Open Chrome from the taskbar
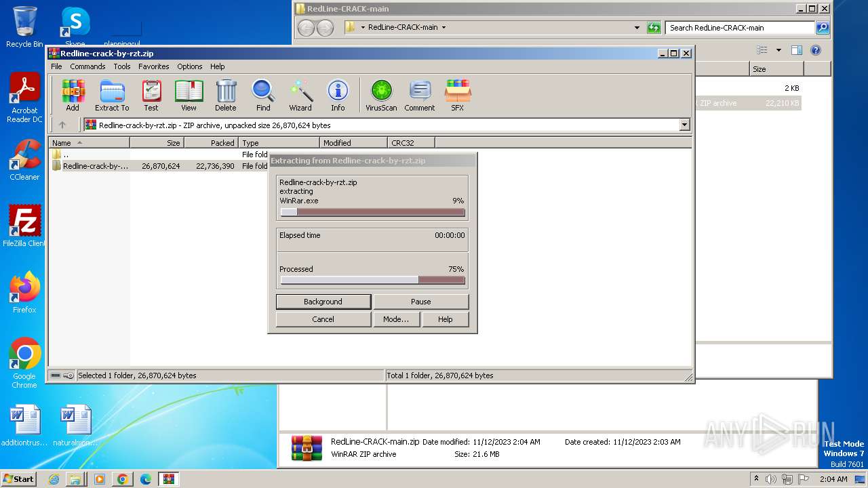 (x=123, y=479)
